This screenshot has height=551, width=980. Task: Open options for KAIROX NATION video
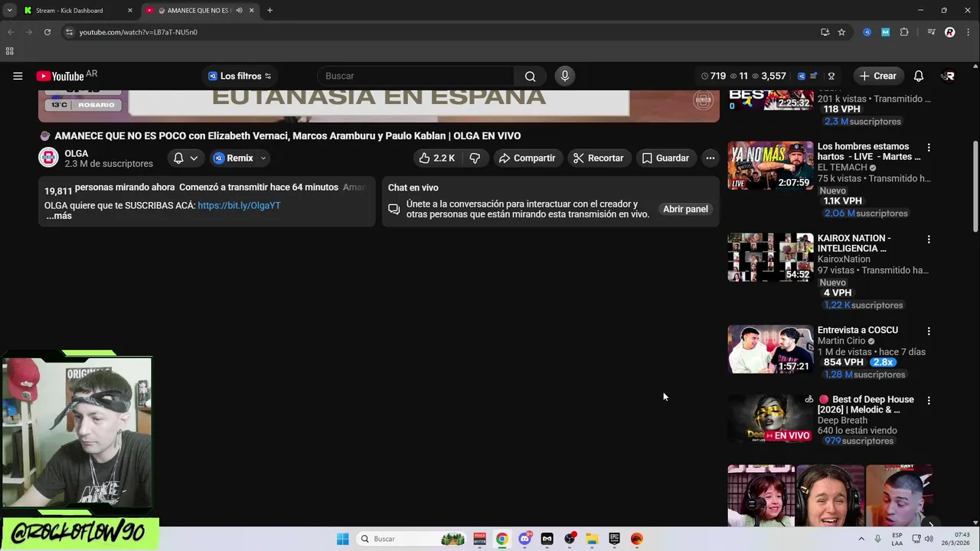[x=929, y=239]
